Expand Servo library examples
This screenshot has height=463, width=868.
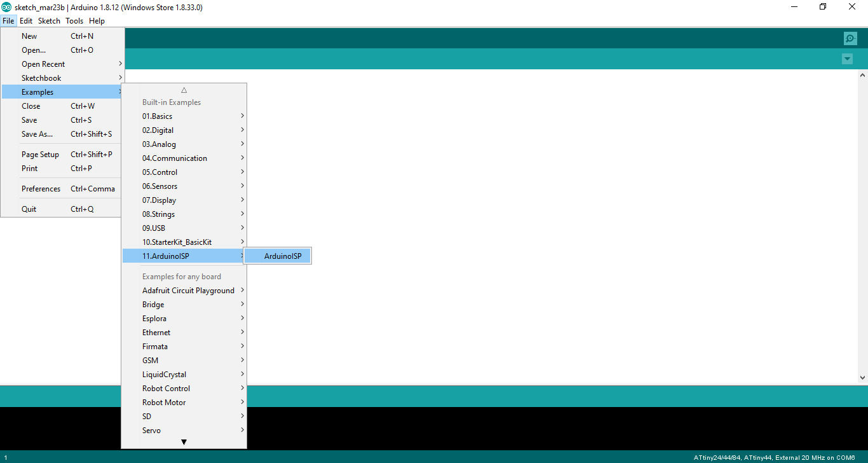[184, 431]
